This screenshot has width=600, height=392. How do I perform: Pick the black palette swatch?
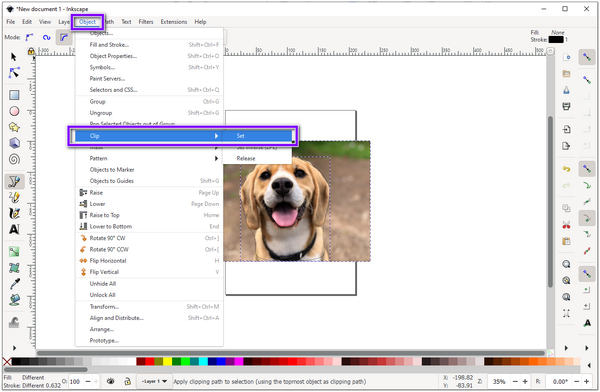(16, 361)
